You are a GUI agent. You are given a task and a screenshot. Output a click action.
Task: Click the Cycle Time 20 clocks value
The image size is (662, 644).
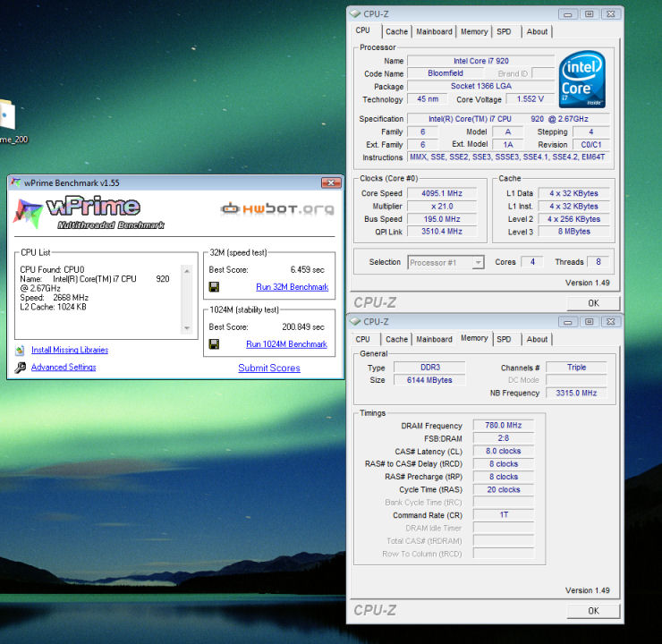click(504, 489)
